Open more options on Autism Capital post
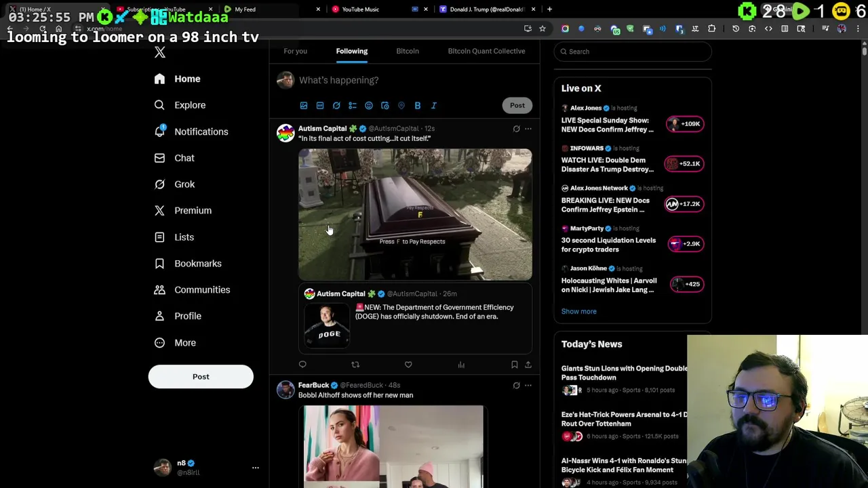Viewport: 868px width, 488px height. tap(528, 129)
